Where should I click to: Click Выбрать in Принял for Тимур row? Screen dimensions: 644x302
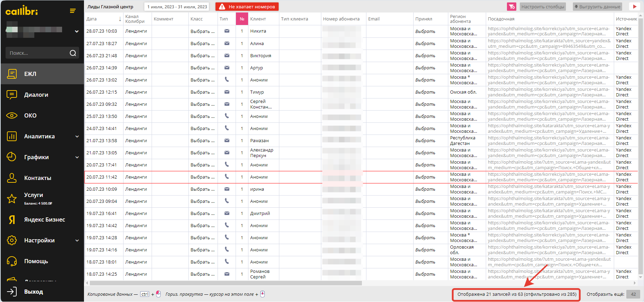(425, 92)
